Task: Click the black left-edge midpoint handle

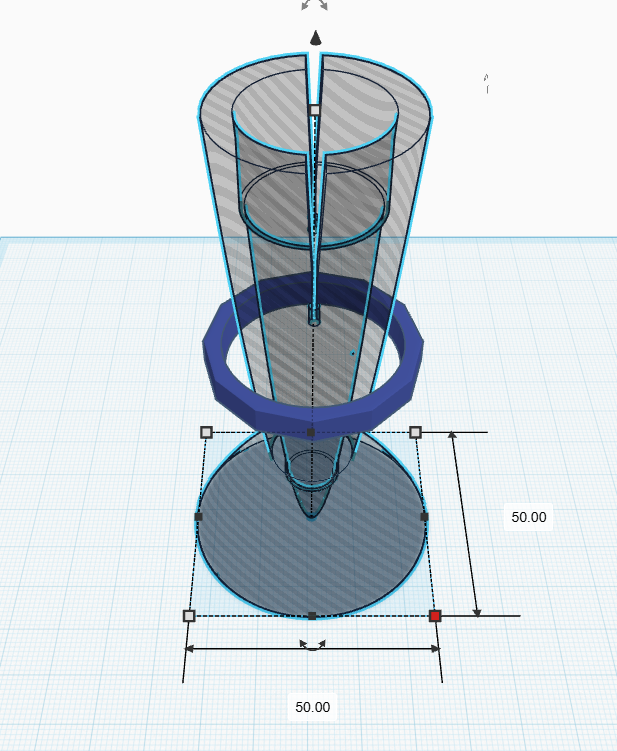Action: (x=198, y=516)
